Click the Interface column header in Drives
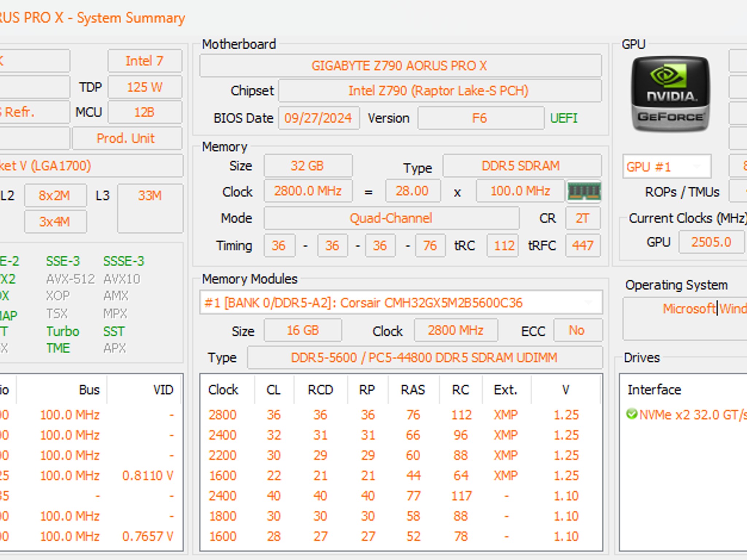This screenshot has width=747, height=560. 654,390
